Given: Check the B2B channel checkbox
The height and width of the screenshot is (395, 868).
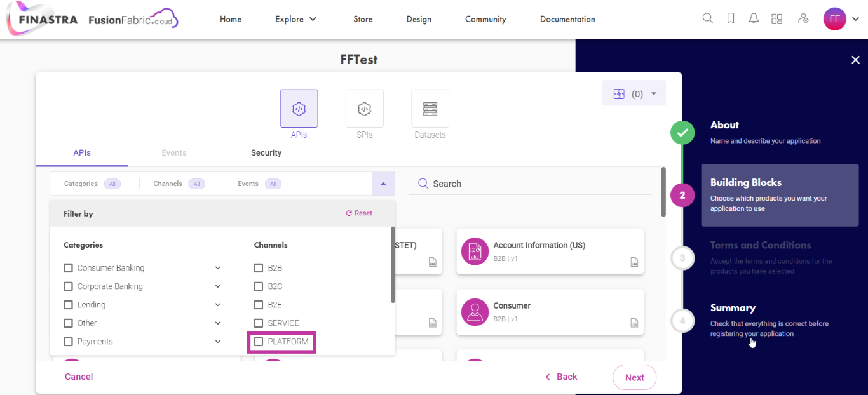Looking at the screenshot, I should coord(259,268).
